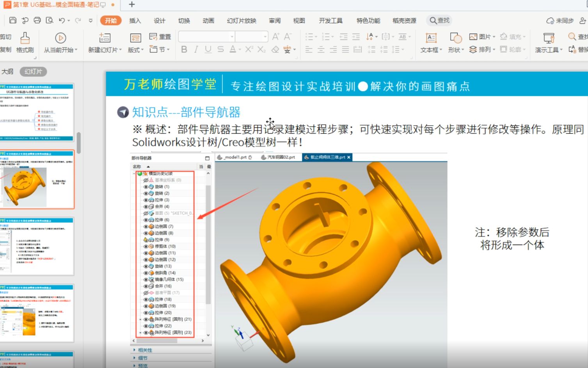Click the Arrange (排列) layers icon

point(473,50)
